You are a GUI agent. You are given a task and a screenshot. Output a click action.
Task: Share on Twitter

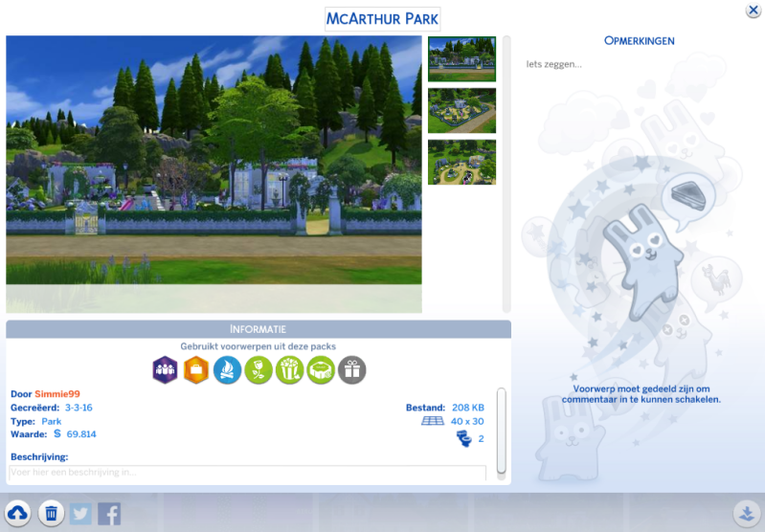(x=80, y=514)
